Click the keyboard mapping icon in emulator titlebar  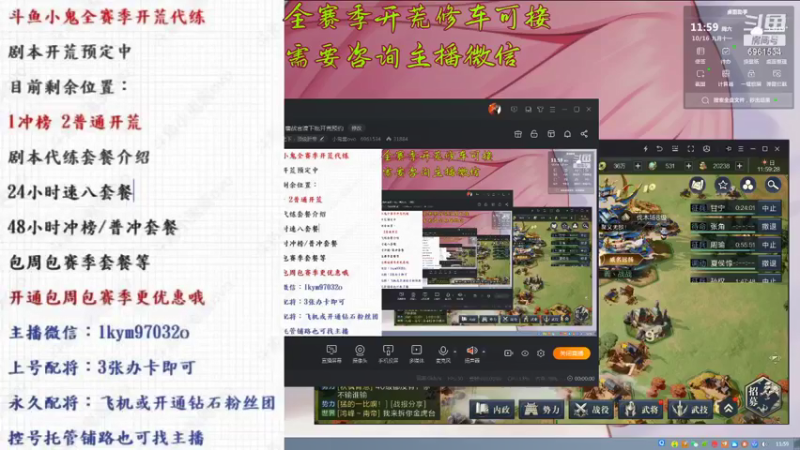(675, 149)
